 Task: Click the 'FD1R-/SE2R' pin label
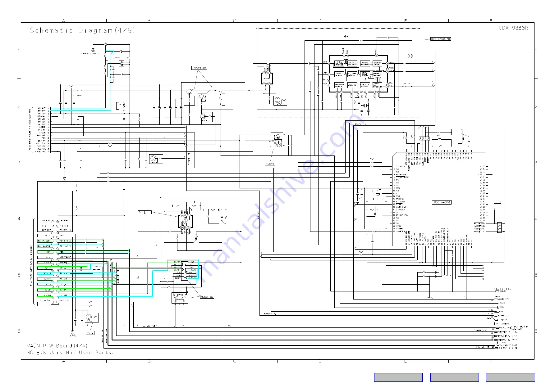point(66,241)
